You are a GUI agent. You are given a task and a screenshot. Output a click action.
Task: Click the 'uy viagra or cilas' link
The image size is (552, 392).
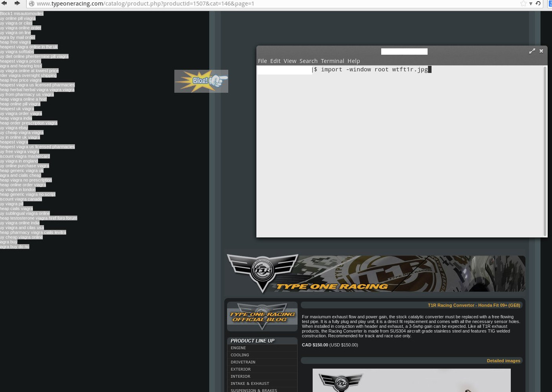pos(16,23)
